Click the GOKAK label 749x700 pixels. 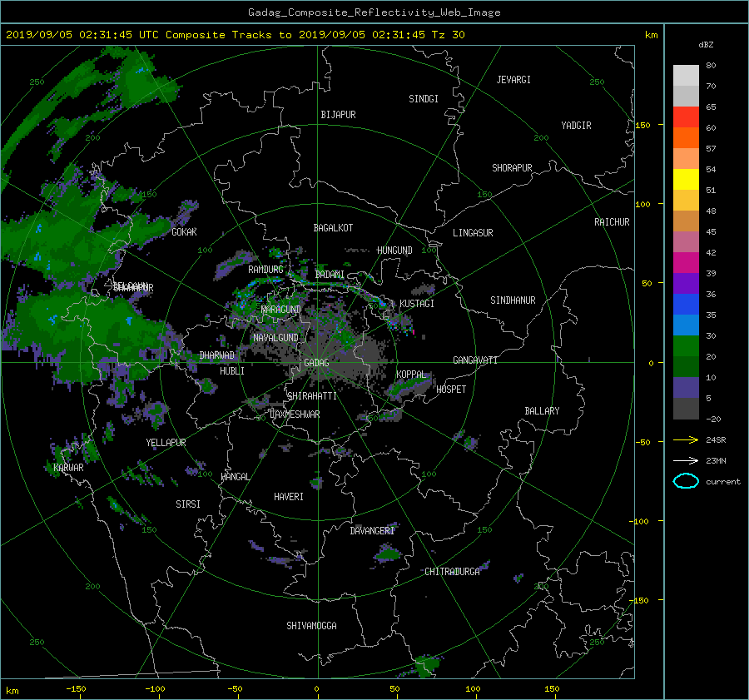[x=185, y=232]
